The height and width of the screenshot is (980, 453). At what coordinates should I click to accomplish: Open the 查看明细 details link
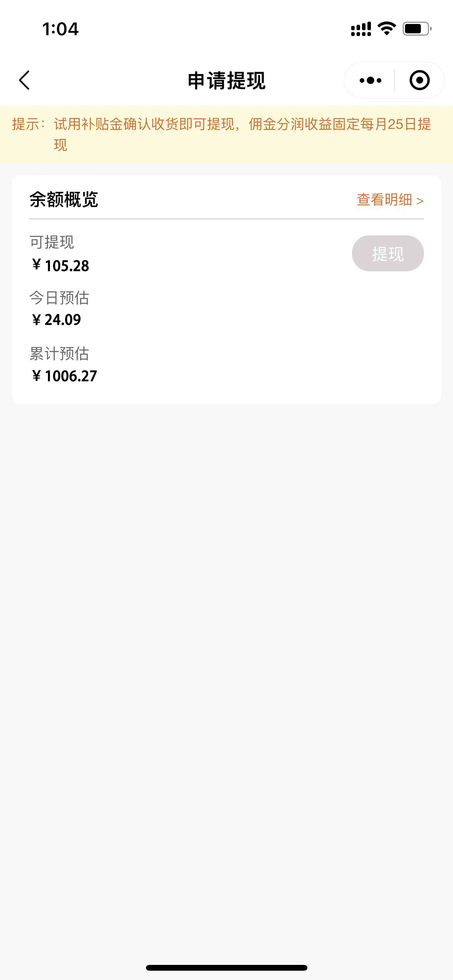point(390,200)
